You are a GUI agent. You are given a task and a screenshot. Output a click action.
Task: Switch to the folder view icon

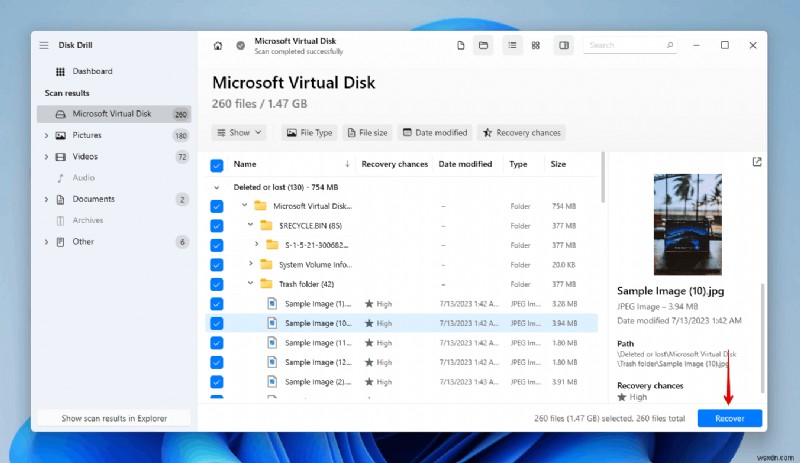(x=483, y=45)
